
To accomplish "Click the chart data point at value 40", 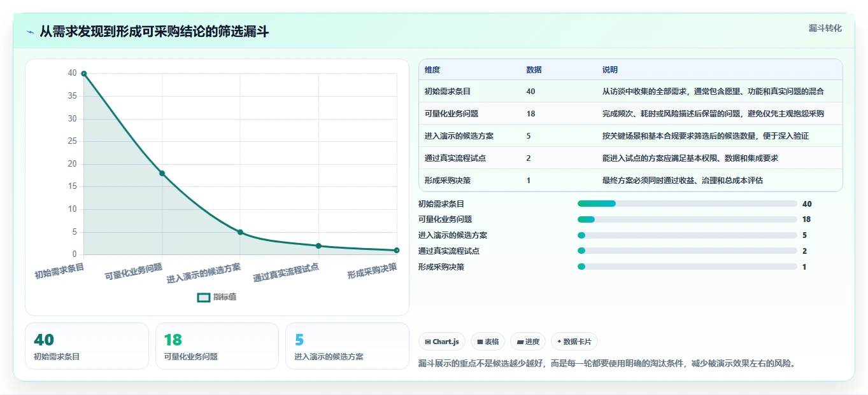I will [x=84, y=74].
